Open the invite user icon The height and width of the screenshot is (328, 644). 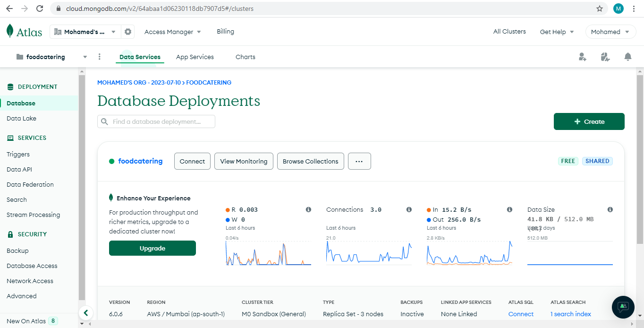click(583, 57)
